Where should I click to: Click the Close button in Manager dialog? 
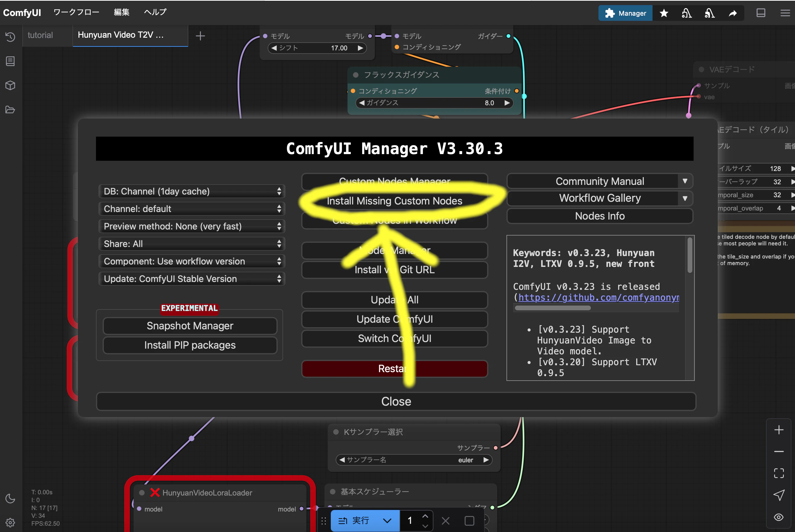pos(396,401)
